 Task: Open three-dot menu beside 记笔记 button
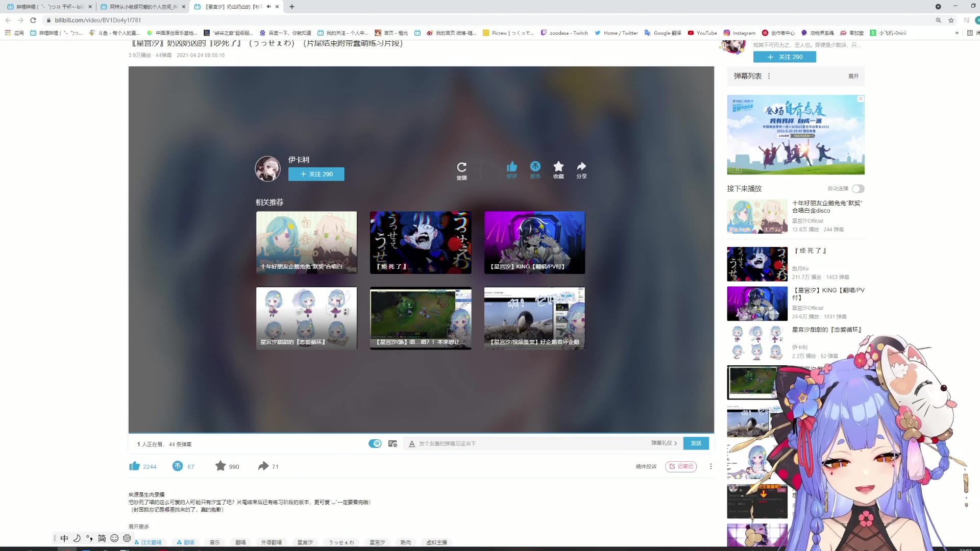[x=710, y=466]
